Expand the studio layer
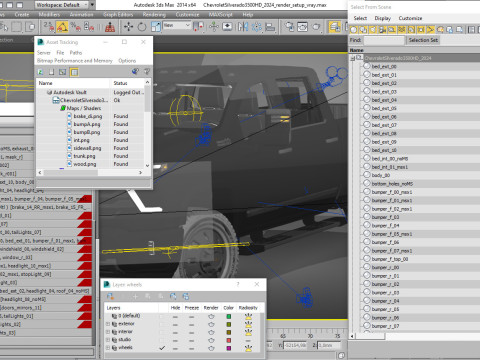480x360 pixels. [x=108, y=340]
